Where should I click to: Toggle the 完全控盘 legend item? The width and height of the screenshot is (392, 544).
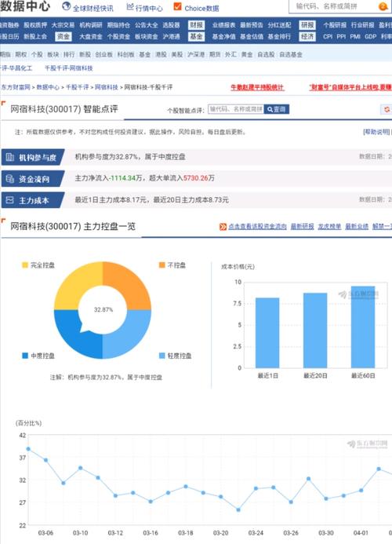point(38,265)
